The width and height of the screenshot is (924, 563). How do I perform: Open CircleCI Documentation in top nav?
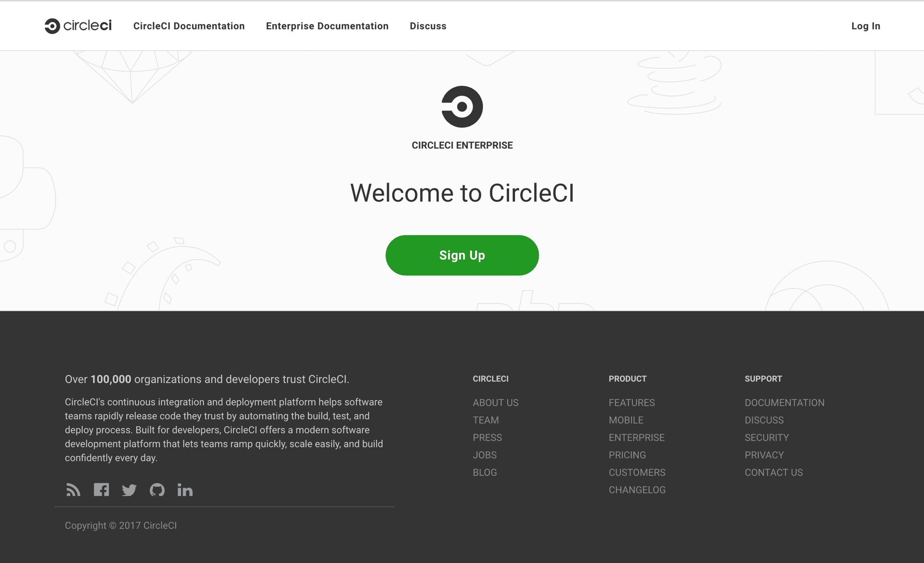pos(189,26)
